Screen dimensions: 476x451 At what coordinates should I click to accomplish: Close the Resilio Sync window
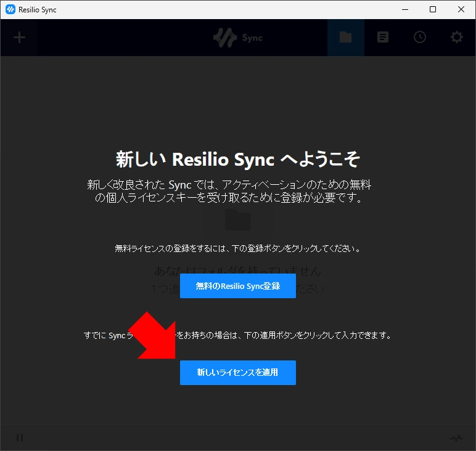461,9
